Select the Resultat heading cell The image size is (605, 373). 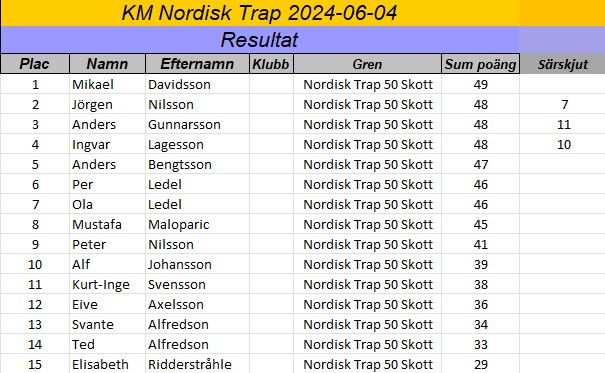pyautogui.click(x=260, y=40)
